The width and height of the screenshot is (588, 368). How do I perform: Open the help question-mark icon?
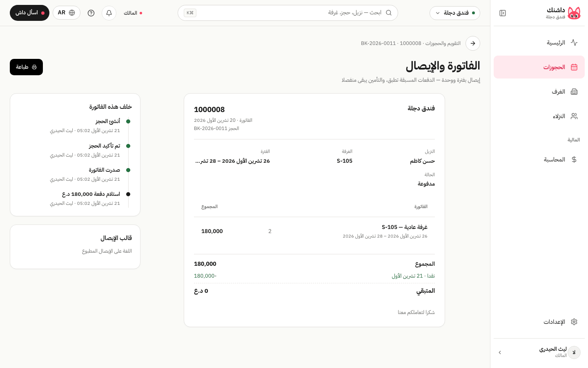(x=91, y=13)
